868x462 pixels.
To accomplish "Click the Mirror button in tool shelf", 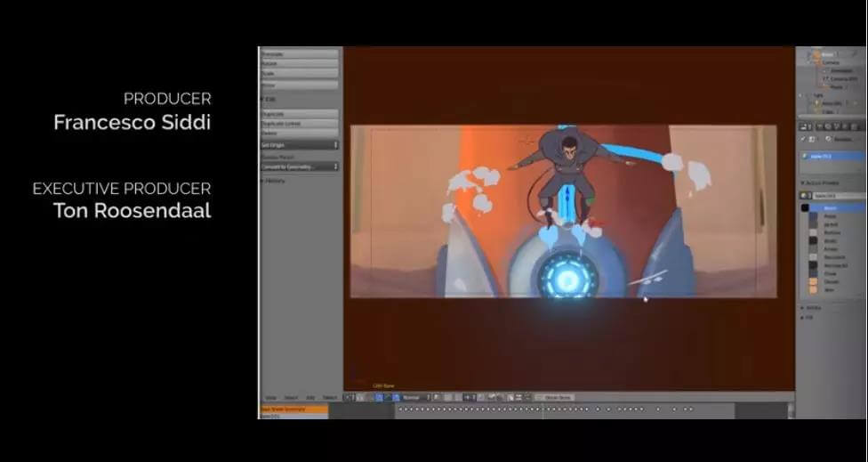I will pyautogui.click(x=300, y=85).
